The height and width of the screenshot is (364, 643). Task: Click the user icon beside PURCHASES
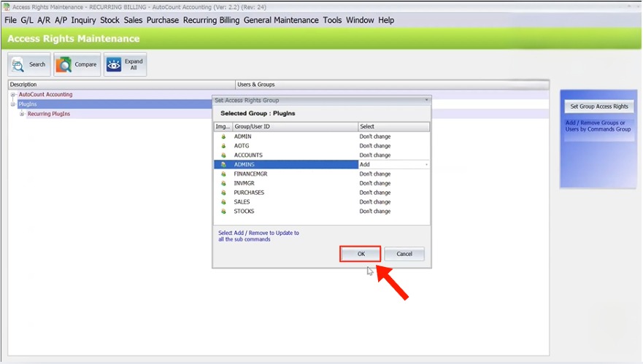point(223,193)
